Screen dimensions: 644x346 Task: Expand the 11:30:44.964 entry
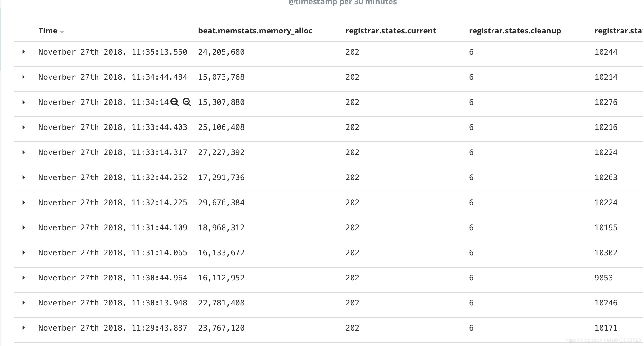tap(23, 278)
